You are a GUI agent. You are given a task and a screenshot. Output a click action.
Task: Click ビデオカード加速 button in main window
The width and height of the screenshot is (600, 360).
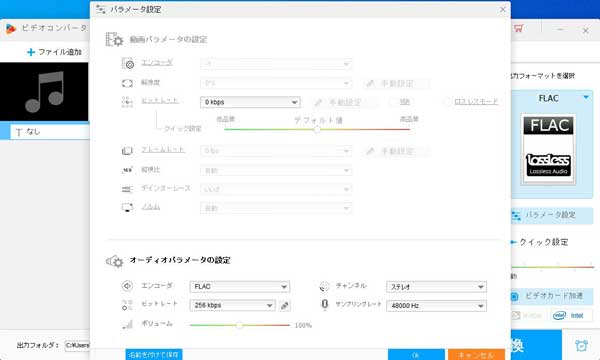pyautogui.click(x=551, y=296)
